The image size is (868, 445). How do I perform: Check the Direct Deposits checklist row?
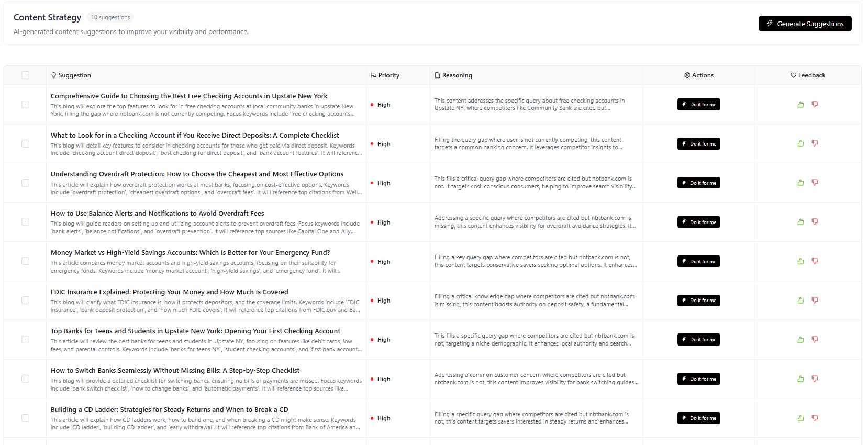[x=25, y=143]
